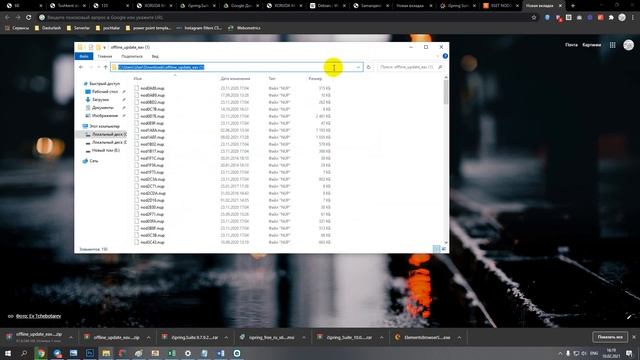Open File Explorer help icon
The width and height of the screenshot is (640, 360).
[x=445, y=56]
